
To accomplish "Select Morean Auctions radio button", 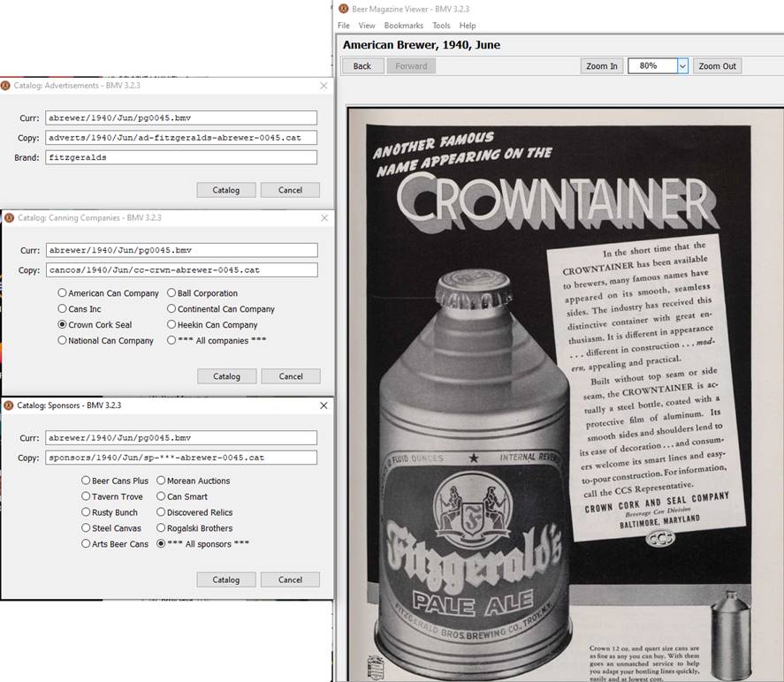I will 161,481.
